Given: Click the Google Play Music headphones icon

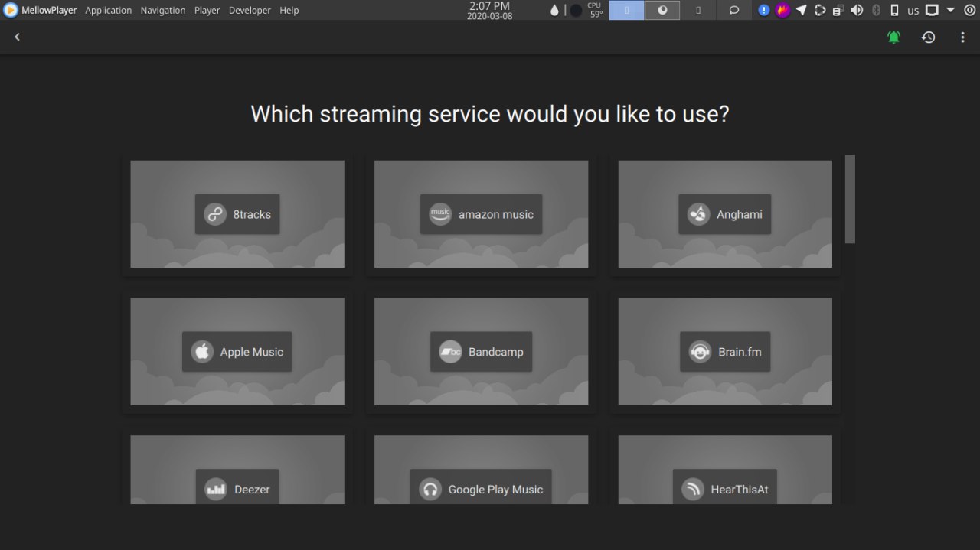Looking at the screenshot, I should pyautogui.click(x=430, y=490).
